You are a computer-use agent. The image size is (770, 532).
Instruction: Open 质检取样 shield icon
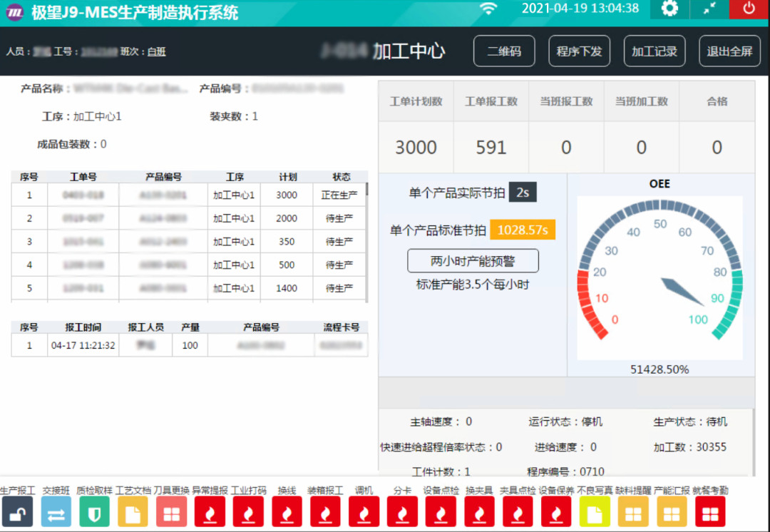click(94, 512)
